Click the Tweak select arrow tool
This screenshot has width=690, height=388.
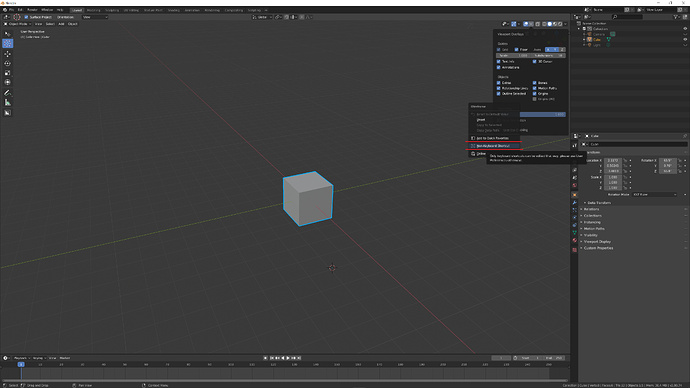[7, 34]
